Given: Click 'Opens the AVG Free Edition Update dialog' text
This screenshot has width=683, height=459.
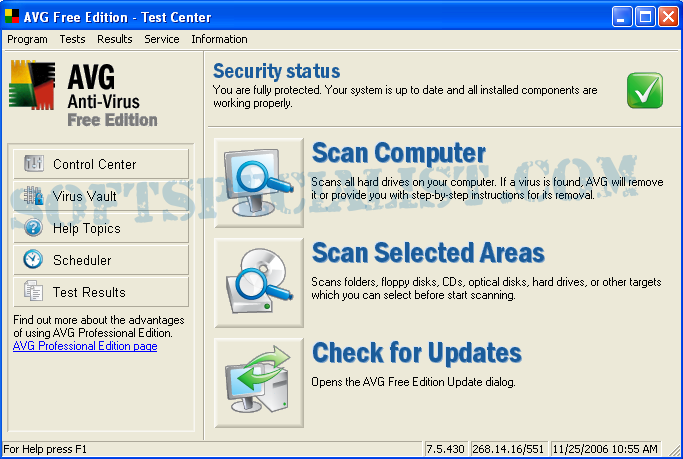Looking at the screenshot, I should tap(413, 382).
